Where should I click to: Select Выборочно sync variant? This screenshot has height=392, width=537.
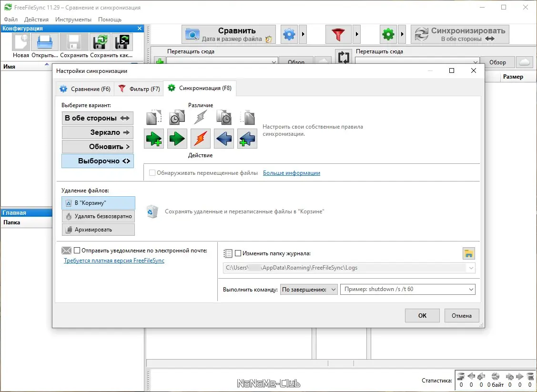point(98,161)
